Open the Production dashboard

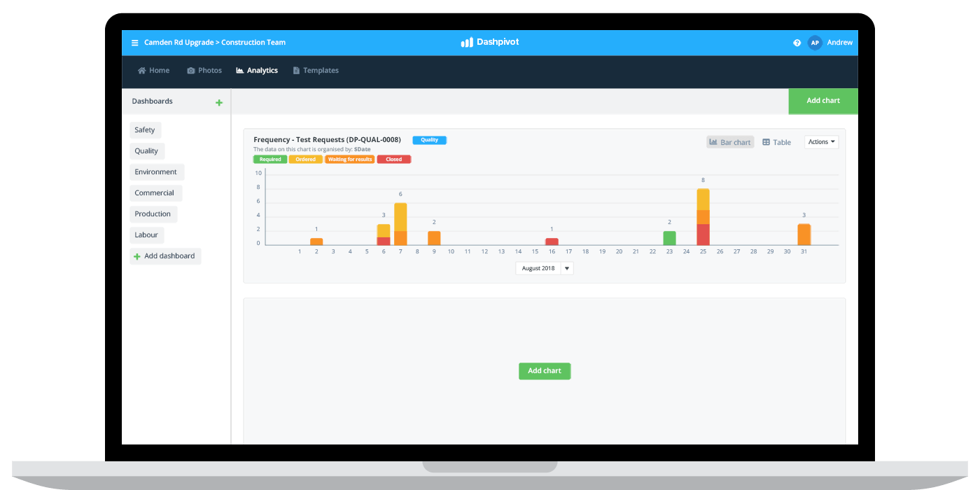[x=153, y=214]
